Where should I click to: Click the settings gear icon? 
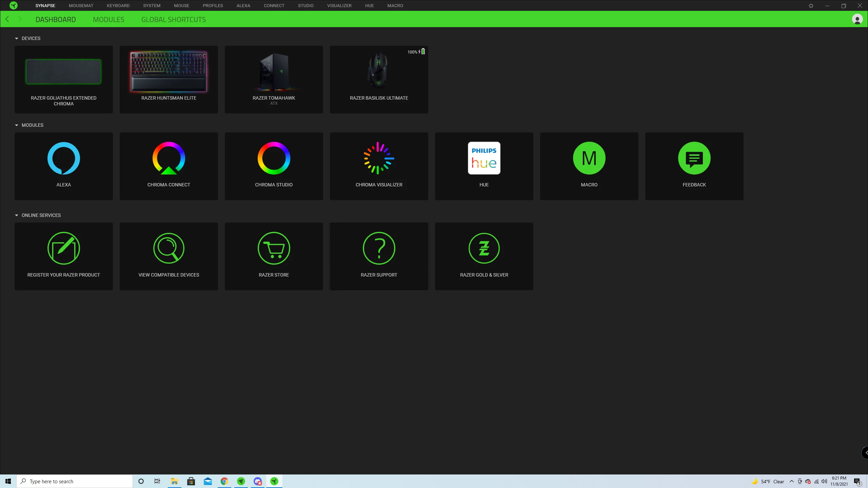tap(811, 6)
